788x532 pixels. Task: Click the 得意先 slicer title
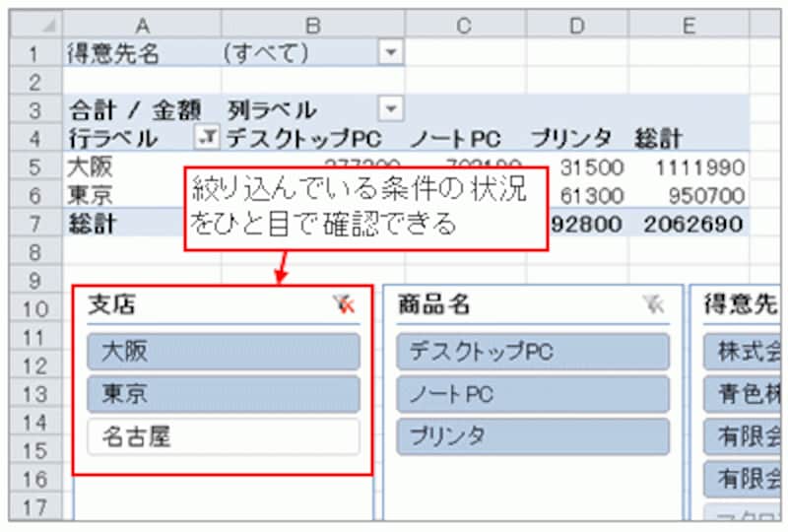click(741, 304)
